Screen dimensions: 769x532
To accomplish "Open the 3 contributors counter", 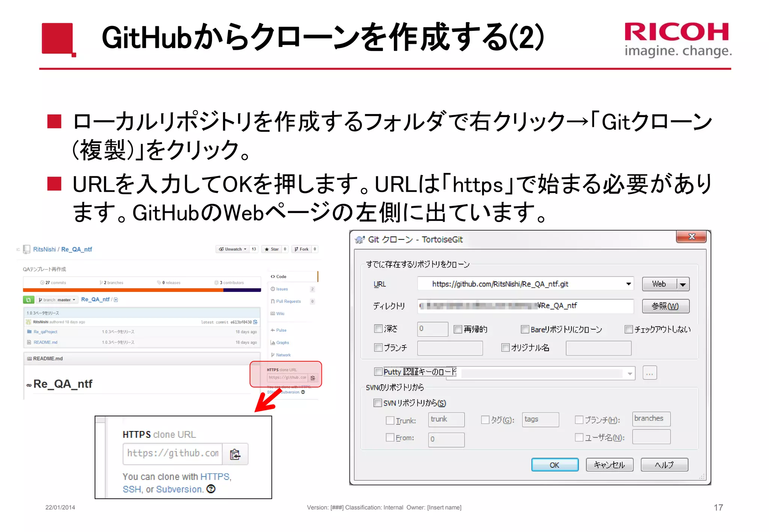I will (x=229, y=283).
